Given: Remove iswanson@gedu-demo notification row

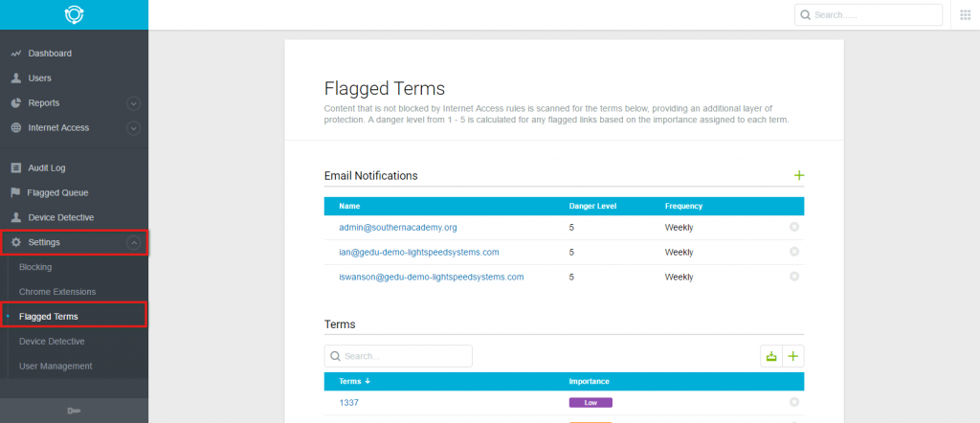Looking at the screenshot, I should (794, 277).
